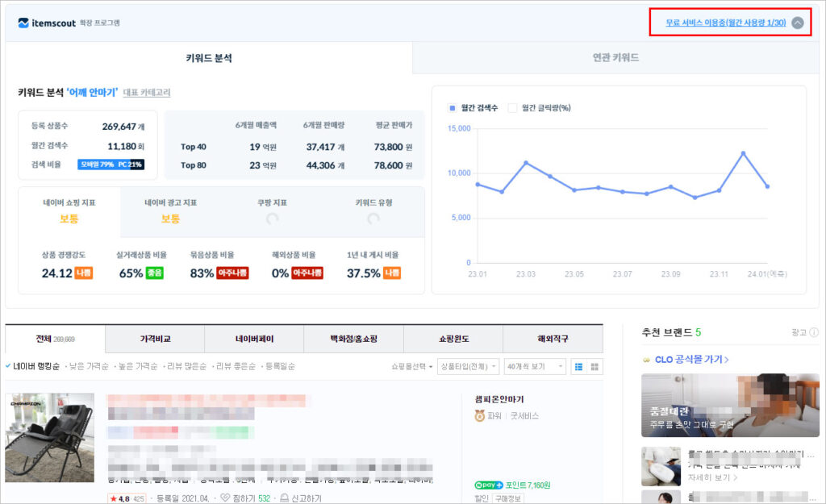Click the 찜하기 heart icon

(225, 498)
